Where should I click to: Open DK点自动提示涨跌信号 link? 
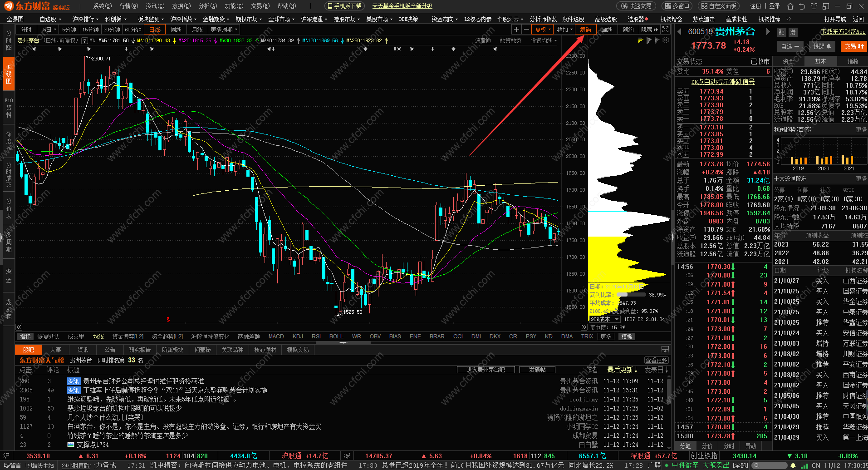click(x=723, y=82)
